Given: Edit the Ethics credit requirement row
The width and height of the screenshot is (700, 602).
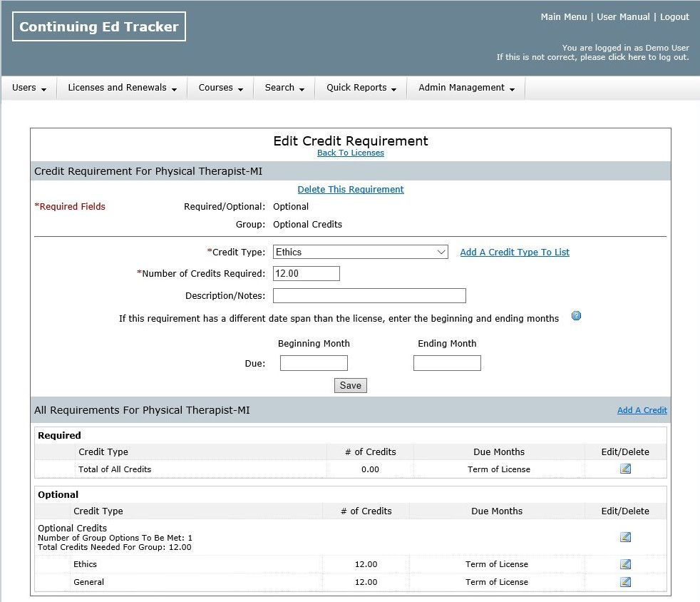Looking at the screenshot, I should tap(625, 564).
